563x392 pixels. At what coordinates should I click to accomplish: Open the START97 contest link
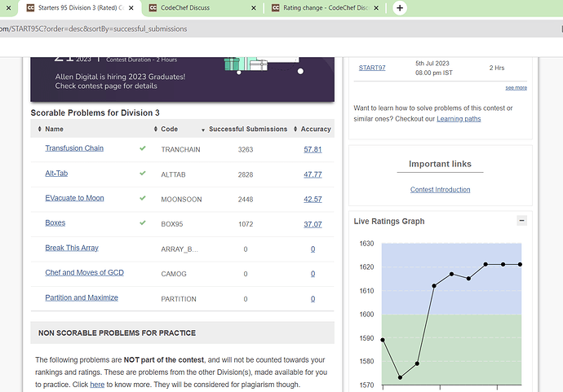[372, 68]
